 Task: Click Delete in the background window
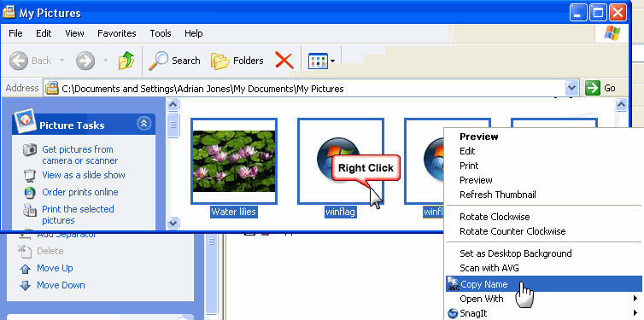(x=50, y=251)
